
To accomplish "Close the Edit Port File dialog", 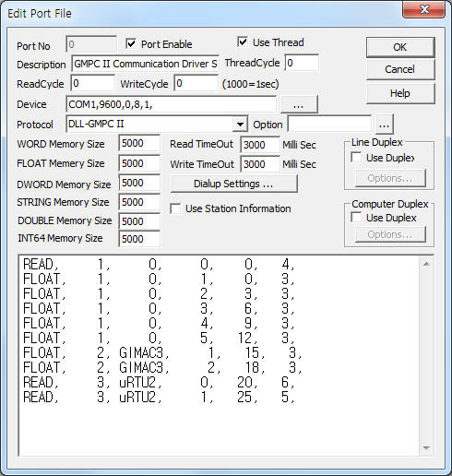I will click(424, 9).
